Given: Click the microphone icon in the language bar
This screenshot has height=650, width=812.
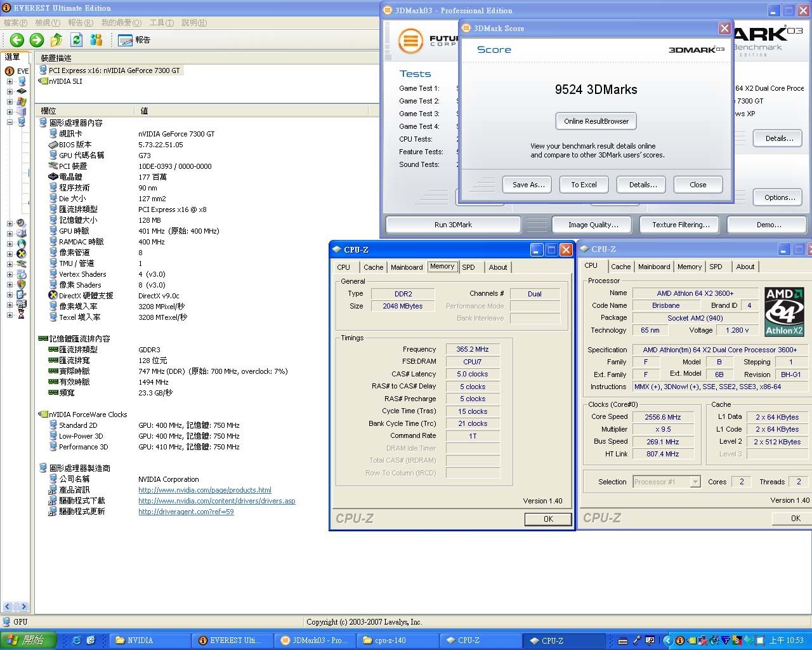Looking at the screenshot, I should [637, 641].
